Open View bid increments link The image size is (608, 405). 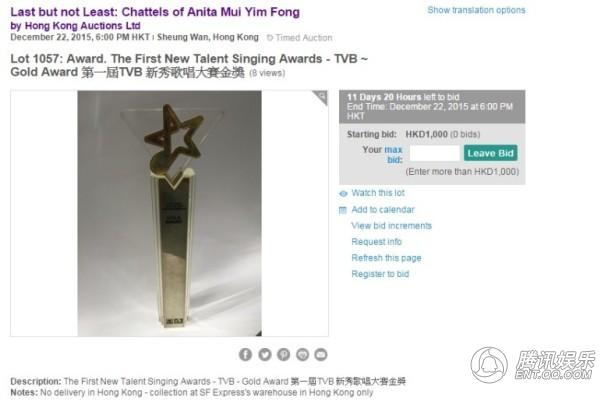tap(391, 226)
